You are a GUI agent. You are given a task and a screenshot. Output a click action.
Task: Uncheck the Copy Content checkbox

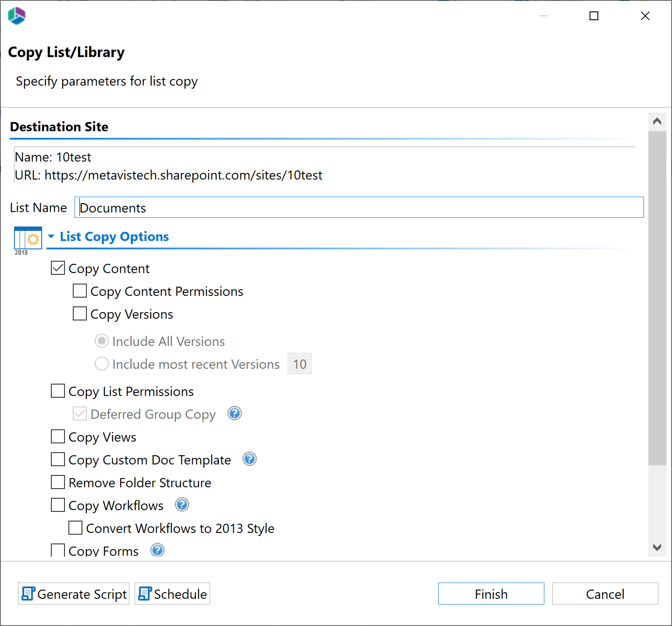point(58,268)
